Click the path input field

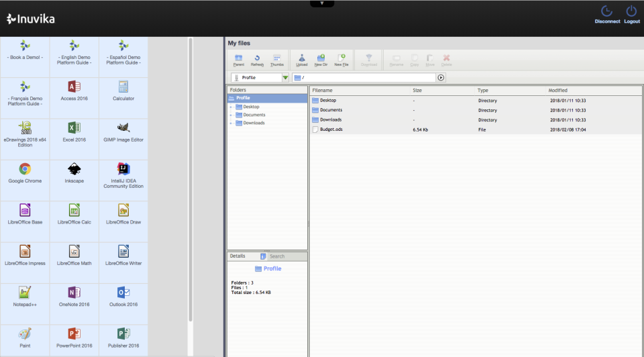click(x=364, y=78)
